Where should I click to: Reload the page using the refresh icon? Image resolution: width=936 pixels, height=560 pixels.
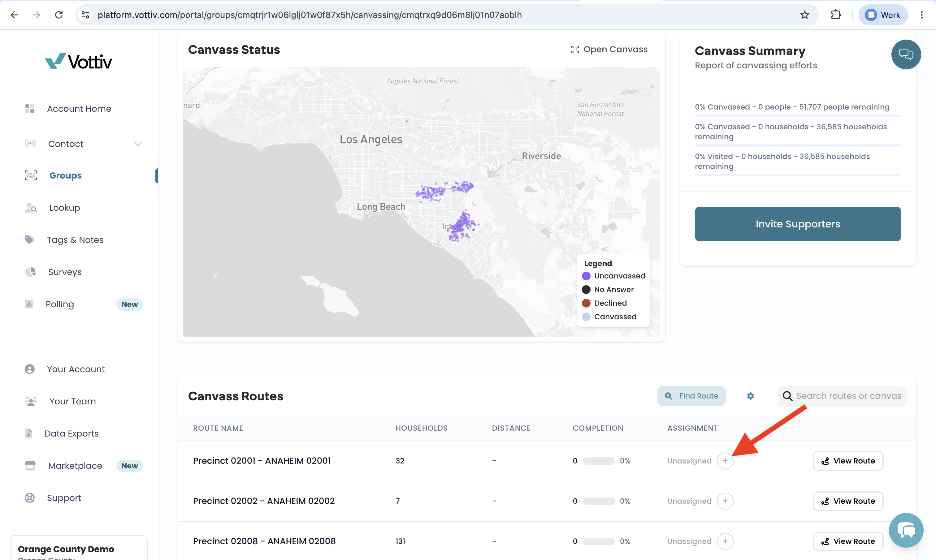point(58,15)
